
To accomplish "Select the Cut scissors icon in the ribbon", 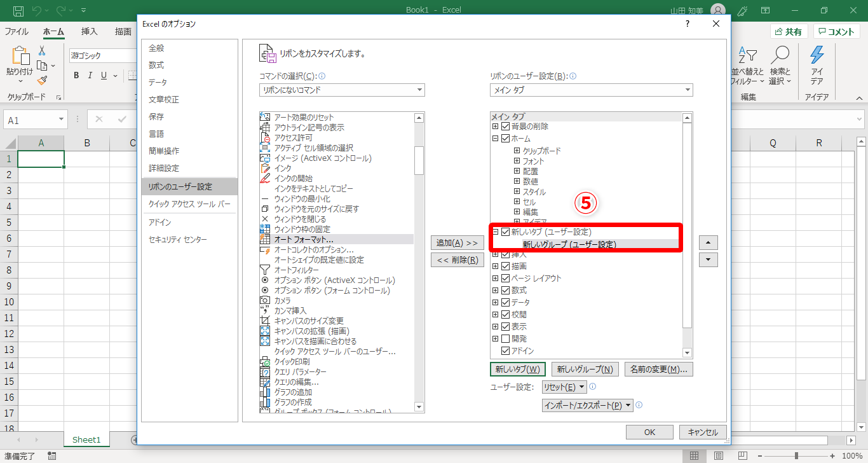I will click(x=42, y=50).
